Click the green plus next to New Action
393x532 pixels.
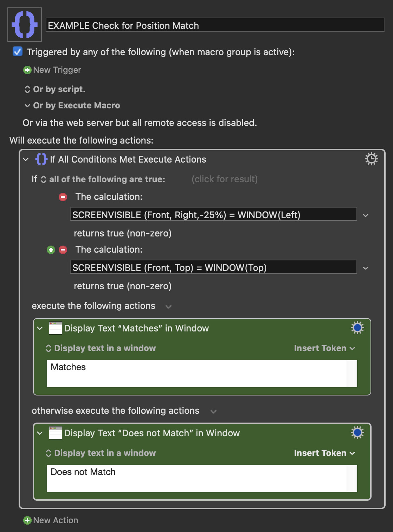click(27, 520)
